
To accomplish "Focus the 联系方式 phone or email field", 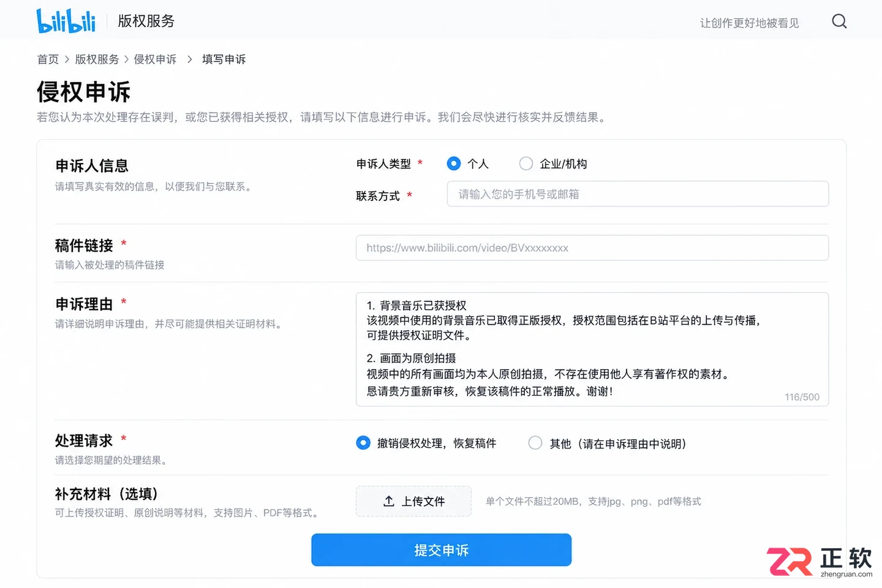I will pos(638,194).
